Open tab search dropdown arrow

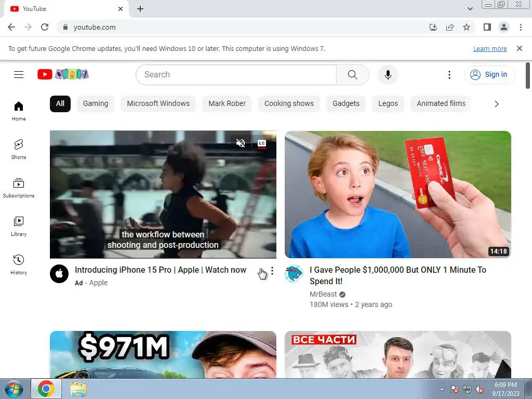click(x=470, y=9)
